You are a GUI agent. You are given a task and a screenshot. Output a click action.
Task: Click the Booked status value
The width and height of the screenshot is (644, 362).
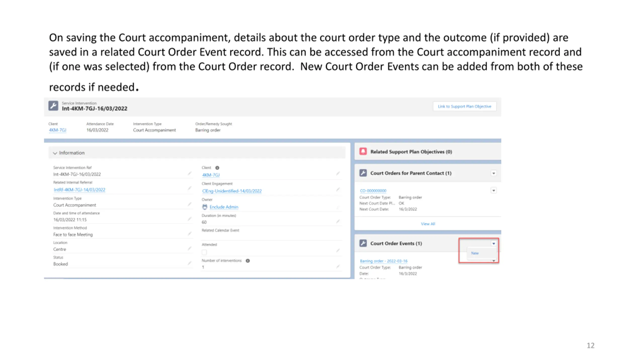point(60,264)
